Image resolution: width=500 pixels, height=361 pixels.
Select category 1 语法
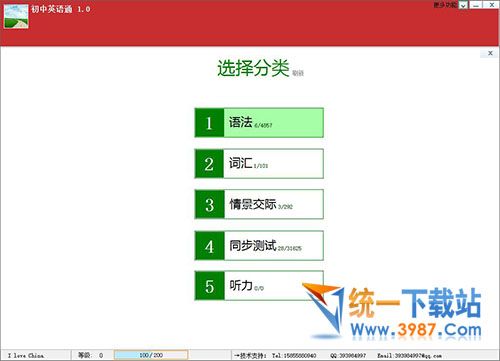[259, 122]
